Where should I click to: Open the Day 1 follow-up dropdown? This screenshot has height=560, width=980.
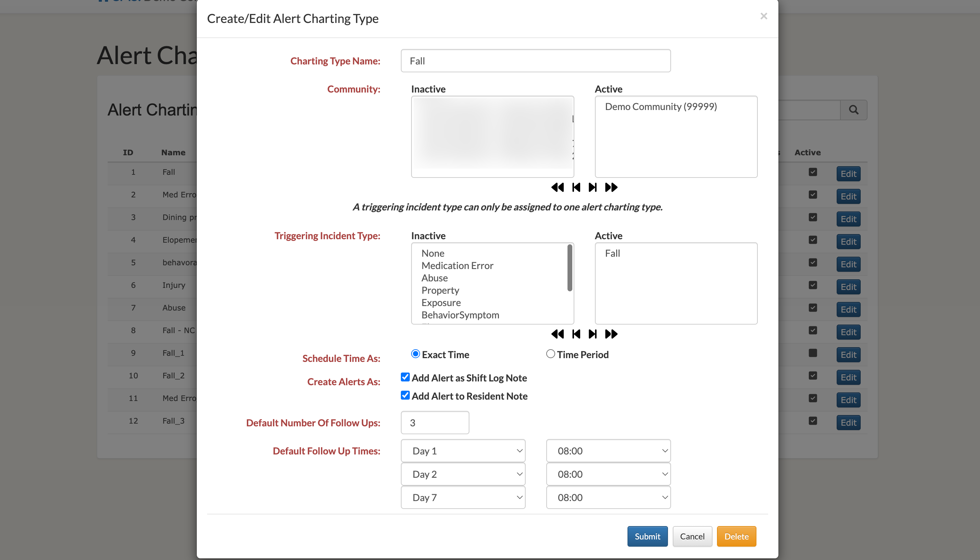[x=463, y=451]
